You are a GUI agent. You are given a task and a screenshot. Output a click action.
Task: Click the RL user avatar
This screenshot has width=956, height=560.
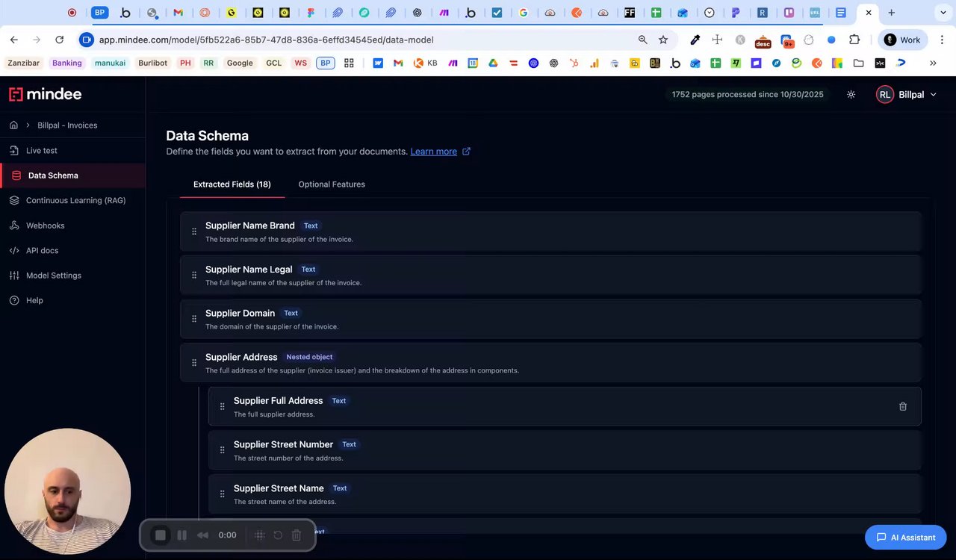tap(885, 95)
